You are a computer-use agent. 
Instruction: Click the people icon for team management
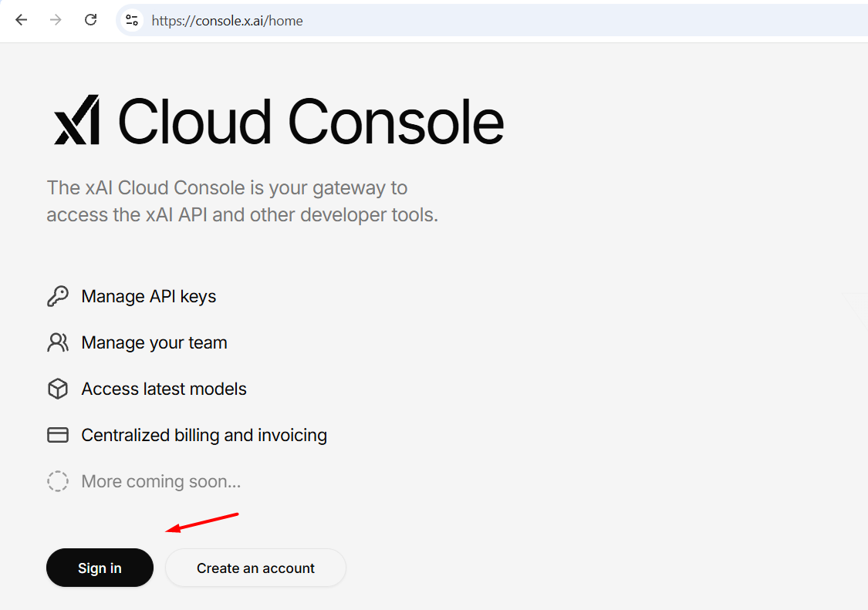pyautogui.click(x=58, y=342)
